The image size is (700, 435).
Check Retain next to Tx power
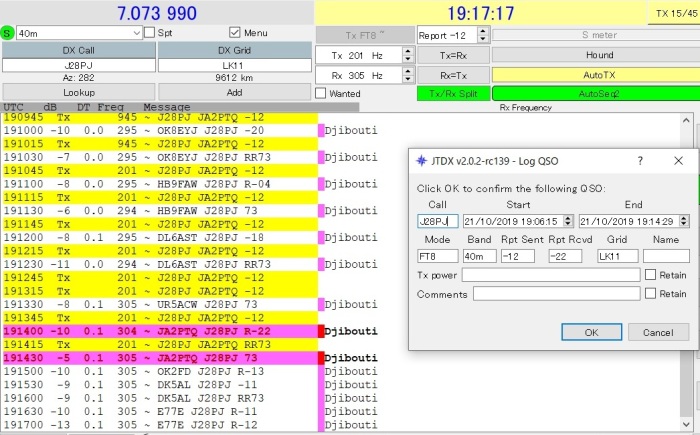[650, 275]
